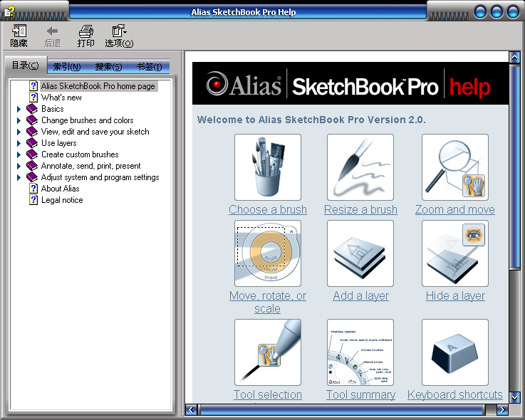The height and width of the screenshot is (420, 525).
Task: Open the Tool selection pen image
Action: [x=268, y=352]
